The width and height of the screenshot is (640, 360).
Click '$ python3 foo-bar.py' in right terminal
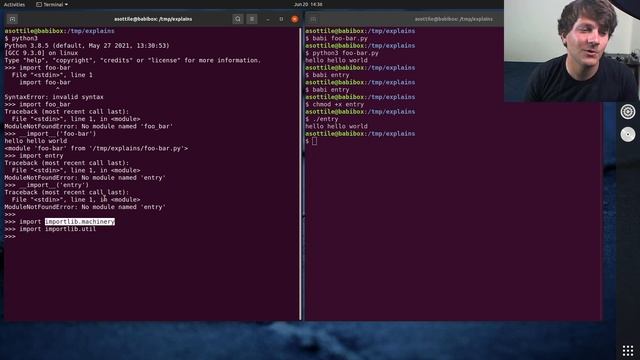(x=342, y=53)
